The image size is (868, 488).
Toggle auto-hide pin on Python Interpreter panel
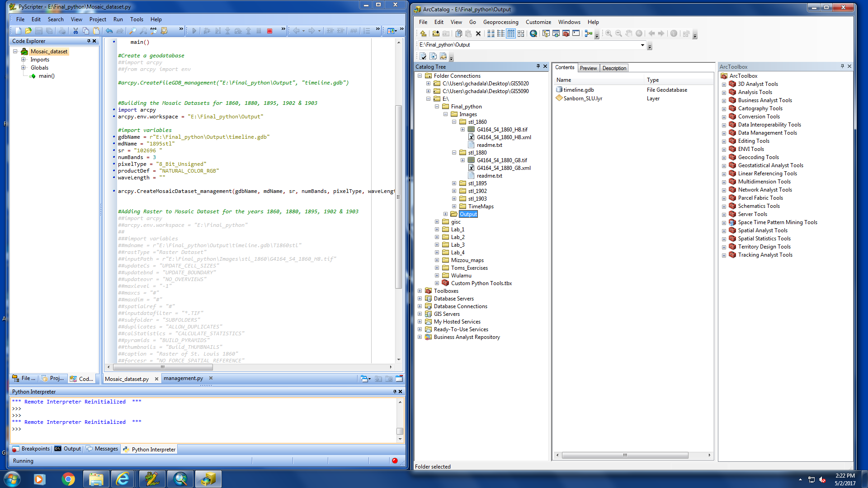click(395, 392)
